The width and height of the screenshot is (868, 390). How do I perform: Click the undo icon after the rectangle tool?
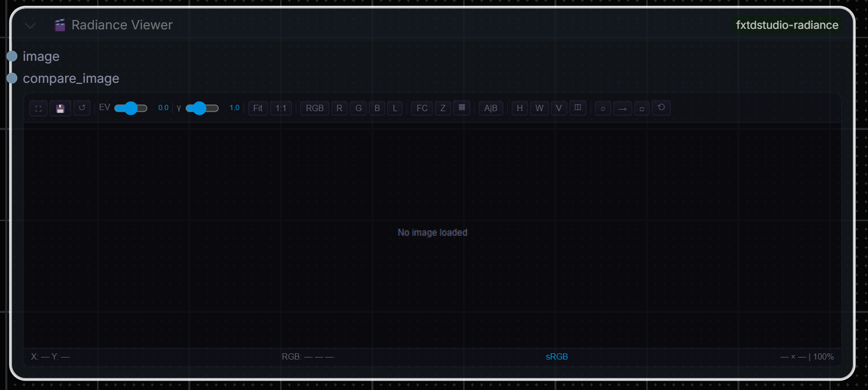(661, 108)
